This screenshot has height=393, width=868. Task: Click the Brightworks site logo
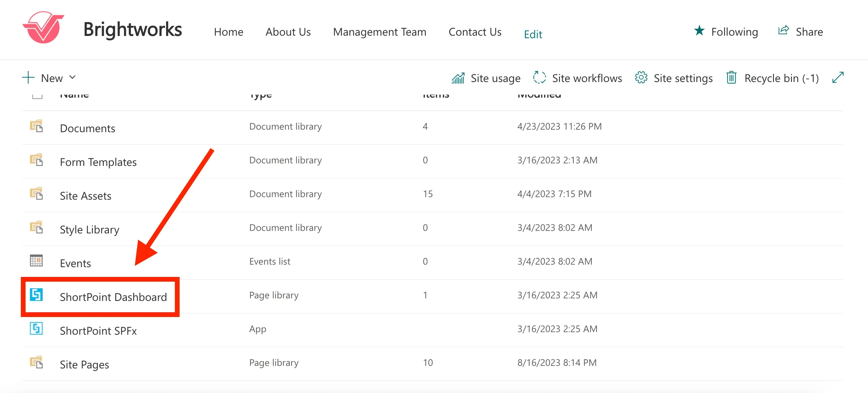(x=43, y=28)
